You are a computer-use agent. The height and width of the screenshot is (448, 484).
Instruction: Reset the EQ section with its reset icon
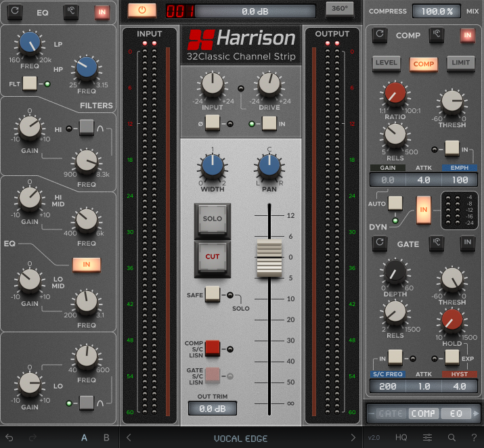(14, 12)
